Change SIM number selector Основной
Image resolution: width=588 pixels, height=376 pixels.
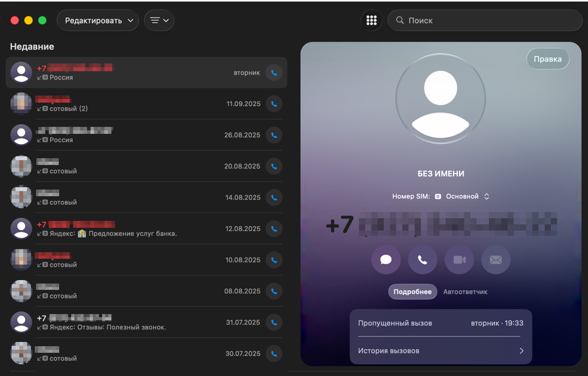[467, 197]
